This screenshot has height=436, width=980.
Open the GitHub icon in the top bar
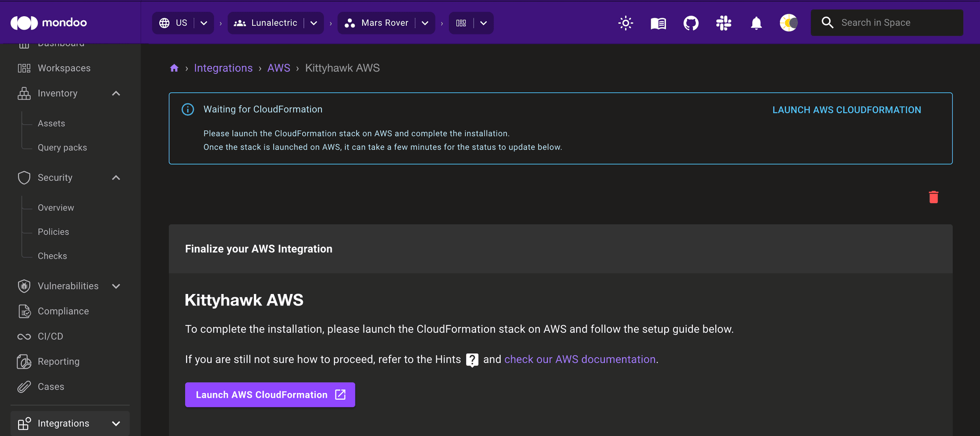click(x=690, y=22)
